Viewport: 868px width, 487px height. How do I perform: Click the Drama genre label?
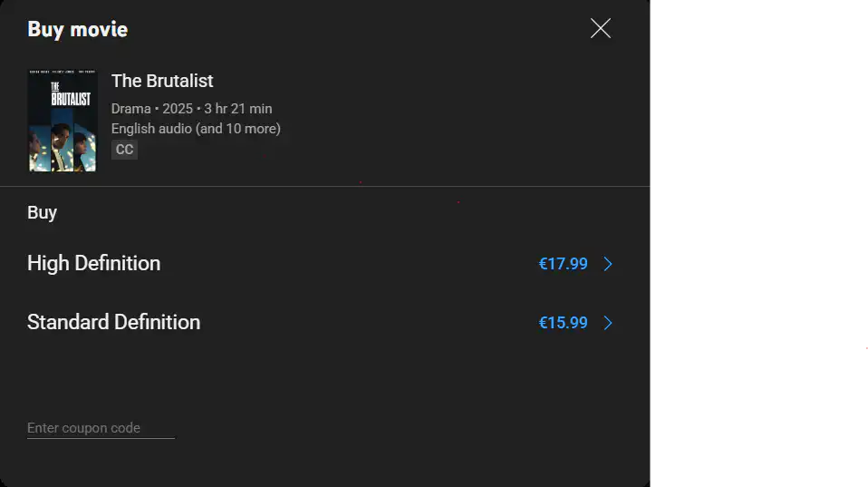[130, 109]
